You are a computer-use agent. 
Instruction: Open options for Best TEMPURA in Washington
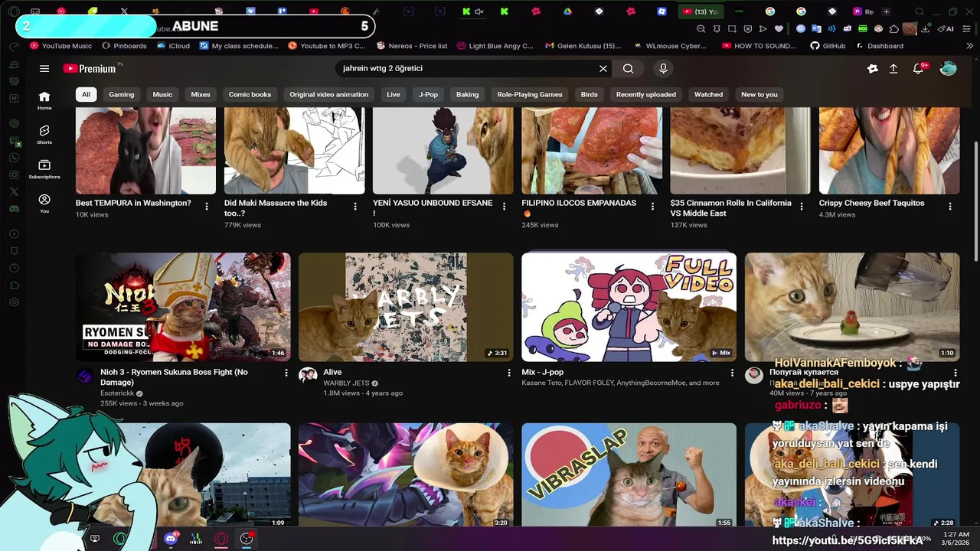pos(207,207)
